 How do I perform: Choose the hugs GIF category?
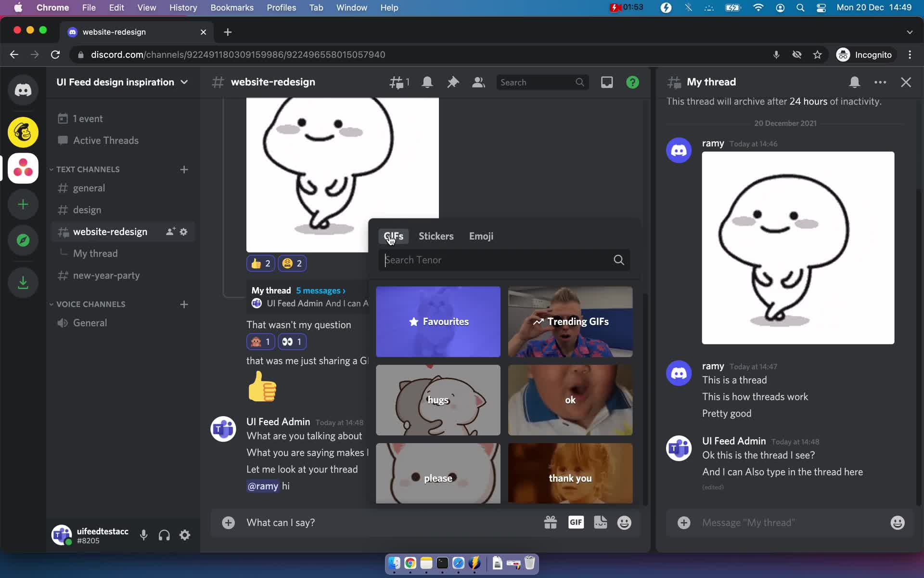[438, 400]
